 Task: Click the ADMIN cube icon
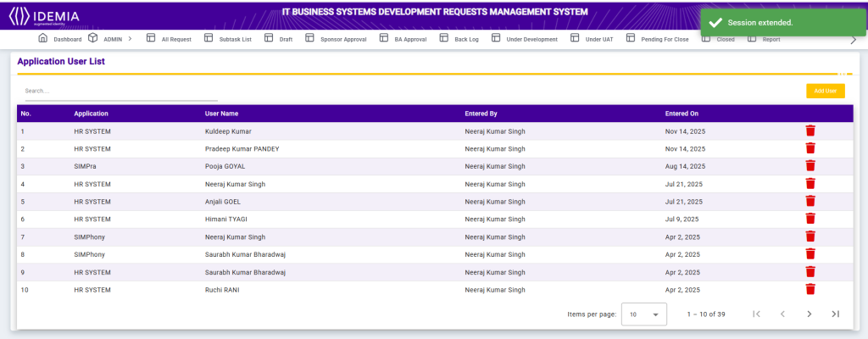pos(92,38)
